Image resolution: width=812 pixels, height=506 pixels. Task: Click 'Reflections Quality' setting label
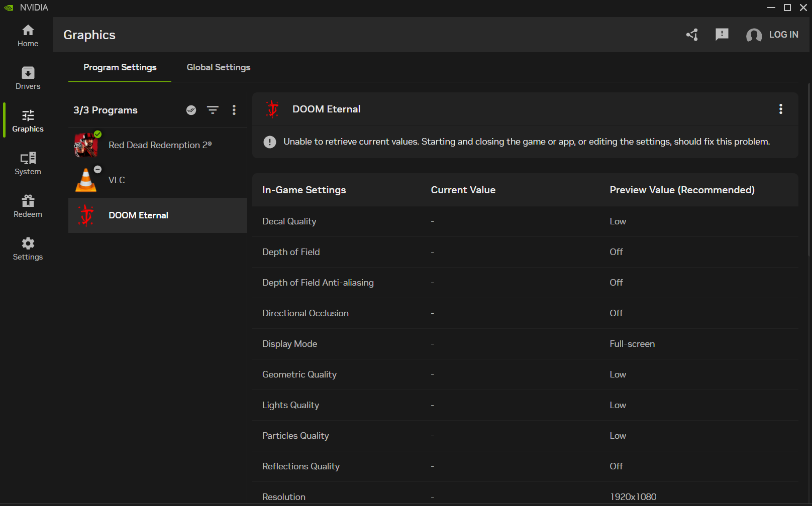pyautogui.click(x=301, y=466)
